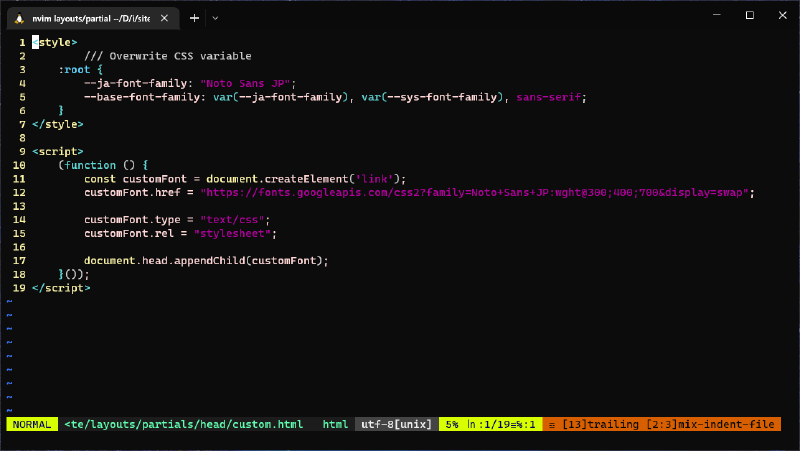
Task: Maximize the terminal window
Action: coord(749,16)
